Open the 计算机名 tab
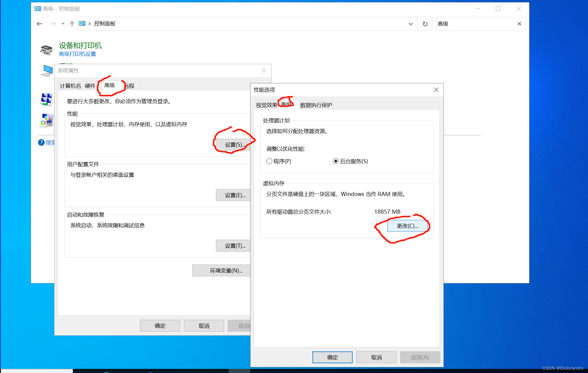Image resolution: width=588 pixels, height=373 pixels. tap(70, 86)
